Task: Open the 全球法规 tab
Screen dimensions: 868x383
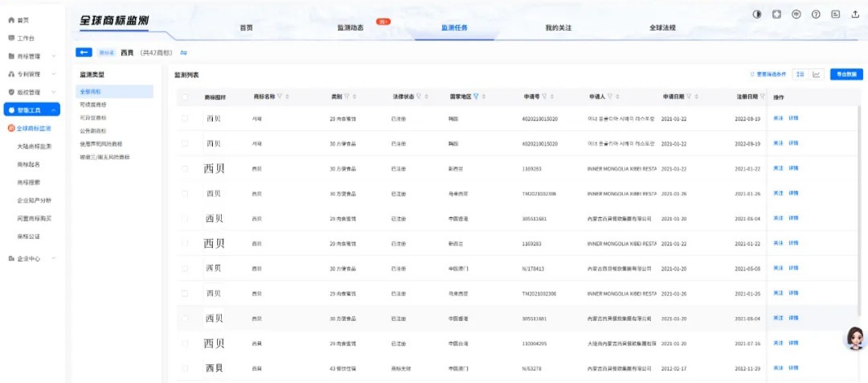Action: click(662, 27)
